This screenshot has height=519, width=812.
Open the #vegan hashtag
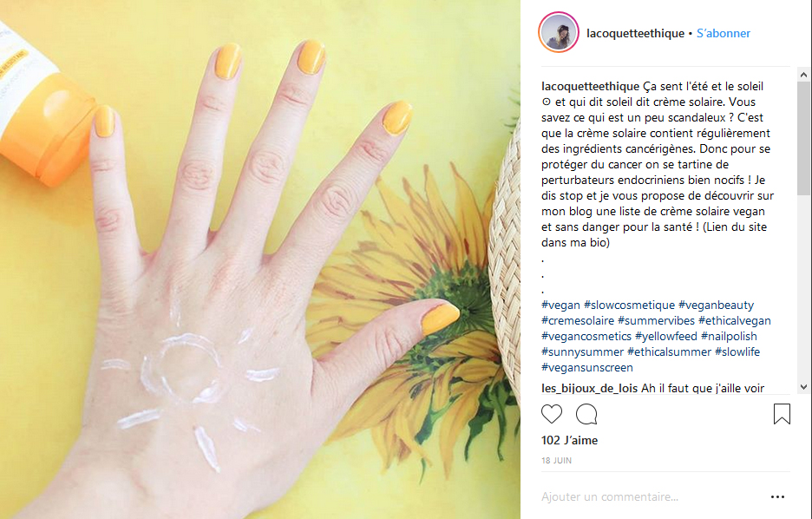point(560,305)
